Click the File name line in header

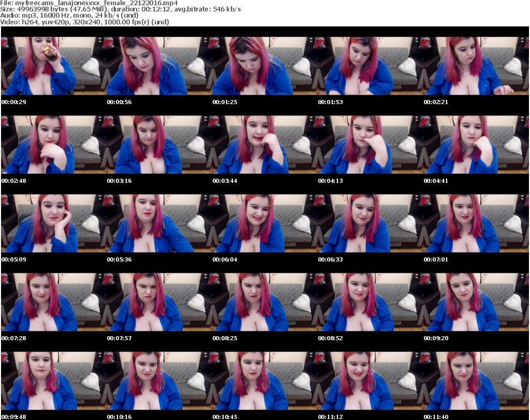click(x=93, y=3)
